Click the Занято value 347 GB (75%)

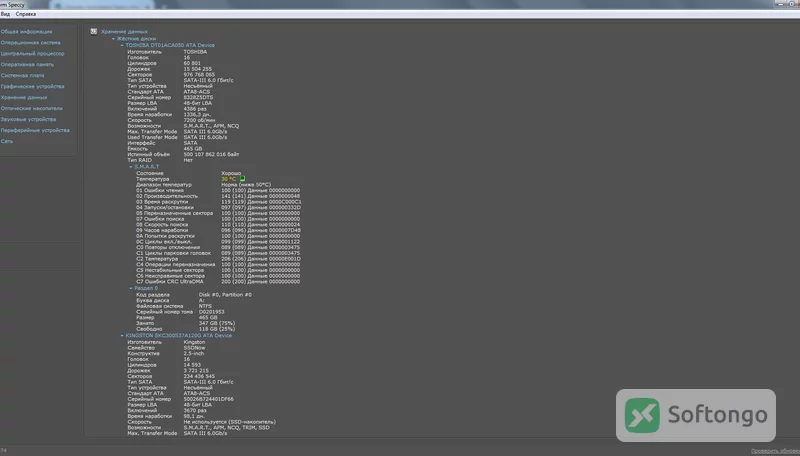pos(217,323)
